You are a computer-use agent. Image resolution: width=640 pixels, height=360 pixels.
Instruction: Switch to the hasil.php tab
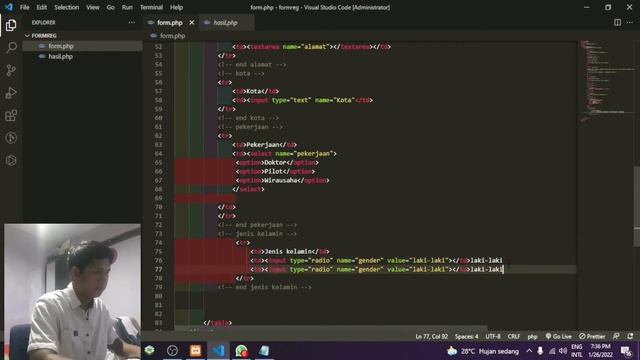coord(226,23)
